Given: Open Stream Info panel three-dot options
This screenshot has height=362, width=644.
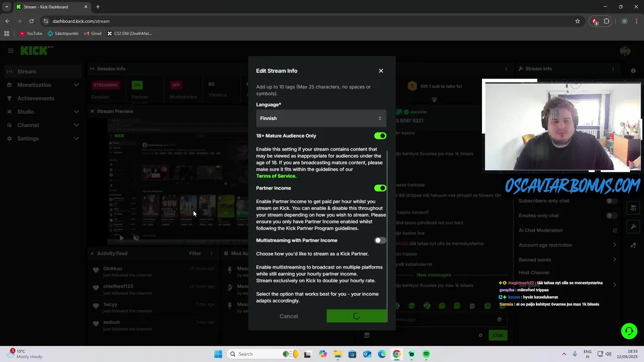Looking at the screenshot, I should point(613,69).
